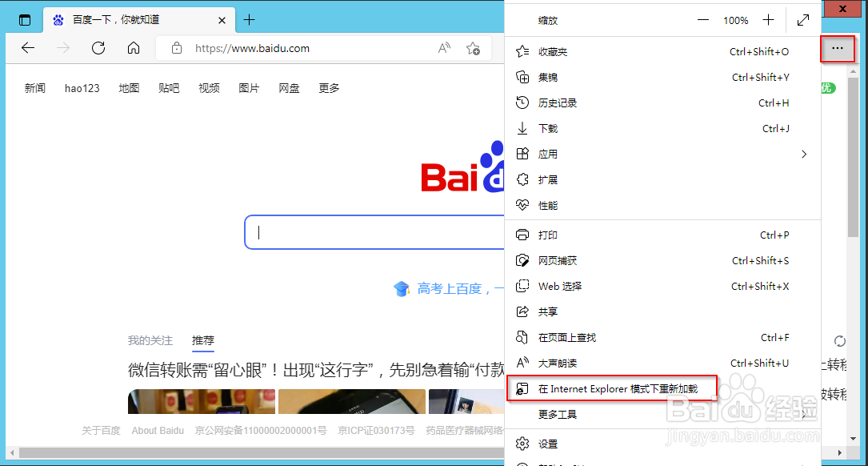868x466 pixels.
Task: Open 历史记录 history menu entry
Action: [x=662, y=102]
